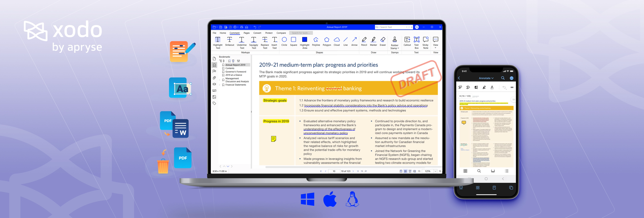
Task: Switch to the Protect tab
Action: 269,33
